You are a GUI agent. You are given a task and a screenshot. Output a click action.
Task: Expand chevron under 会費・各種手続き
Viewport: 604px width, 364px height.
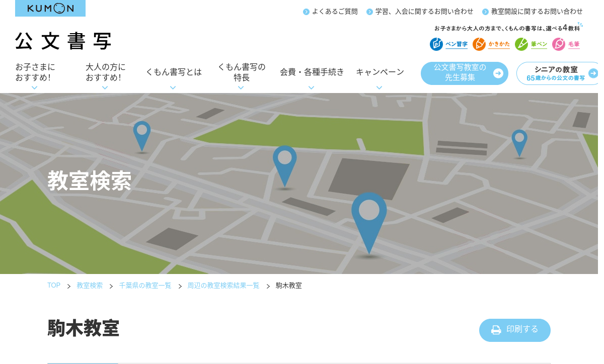pyautogui.click(x=311, y=88)
